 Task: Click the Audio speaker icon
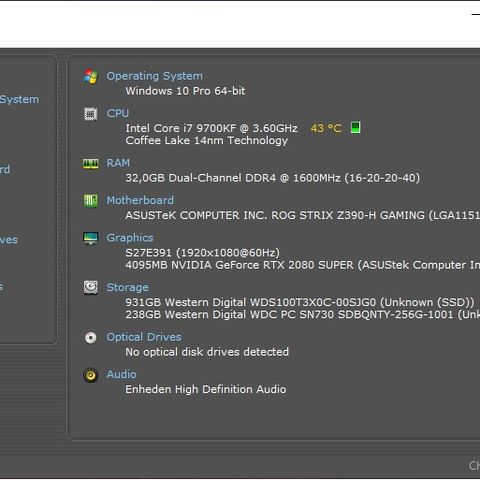(x=90, y=375)
